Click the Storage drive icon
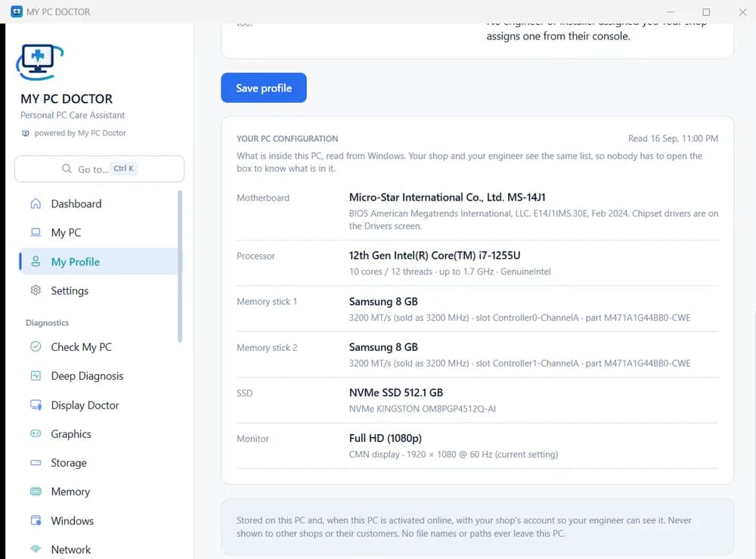Viewport: 756px width, 559px height. (36, 462)
